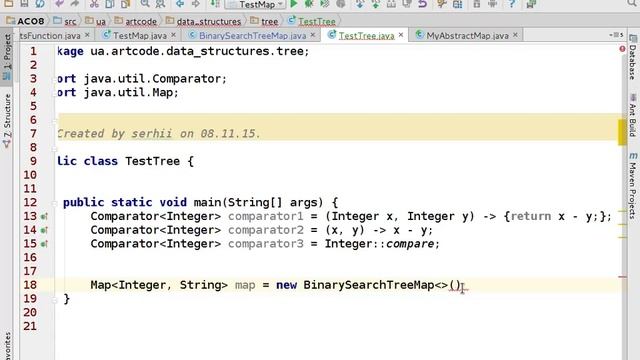Open the Replace tool icon

click(x=160, y=4)
